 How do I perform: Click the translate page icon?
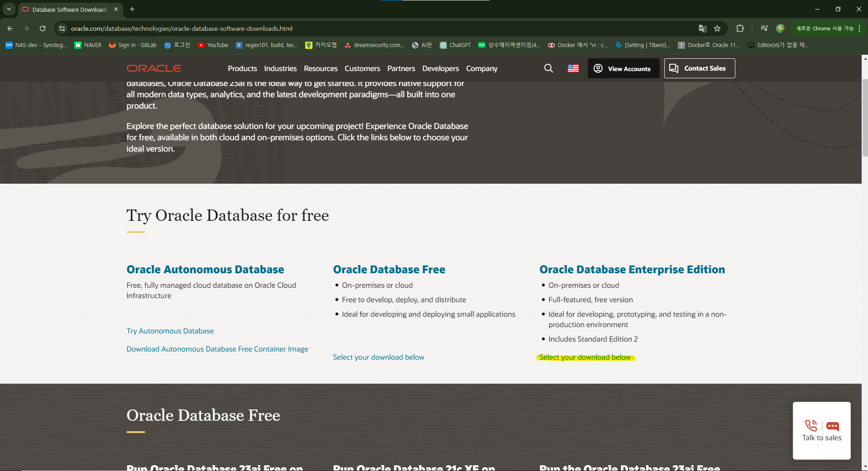[702, 29]
